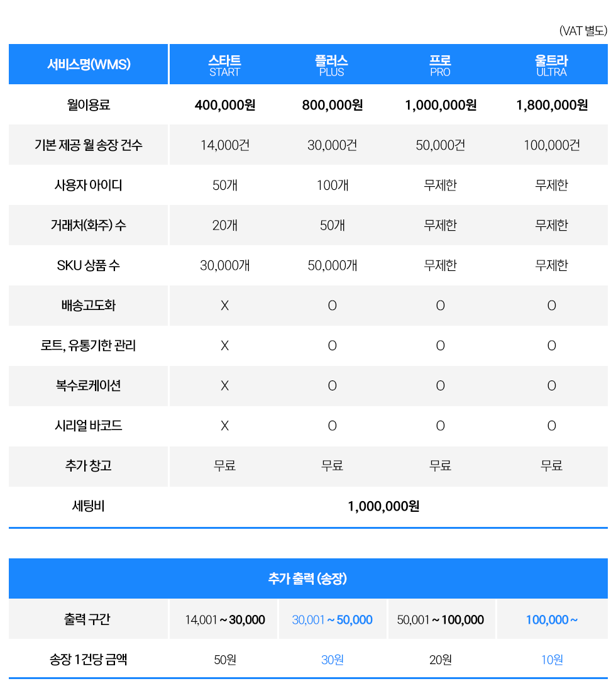Click the 50원 per-invoice price
Image resolution: width=616 pixels, height=686 pixels.
225,660
